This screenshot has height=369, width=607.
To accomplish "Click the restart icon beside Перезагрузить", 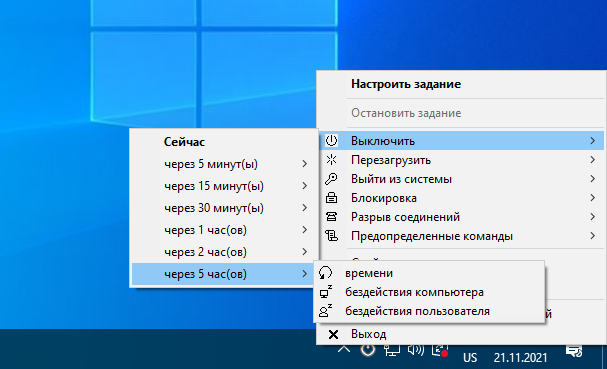I will 331,160.
